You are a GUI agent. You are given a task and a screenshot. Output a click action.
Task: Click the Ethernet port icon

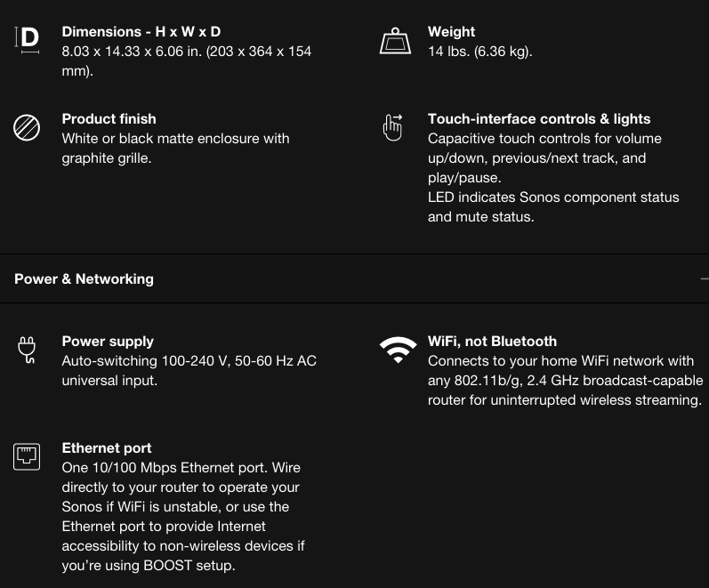(27, 457)
